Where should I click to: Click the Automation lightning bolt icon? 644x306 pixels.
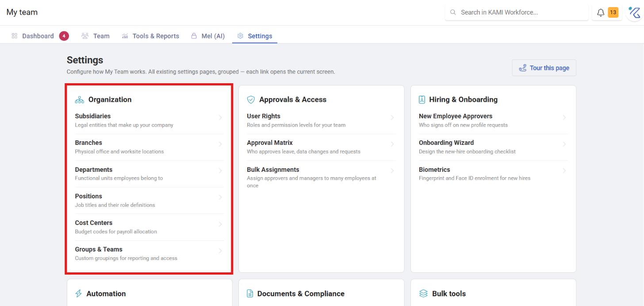point(79,294)
